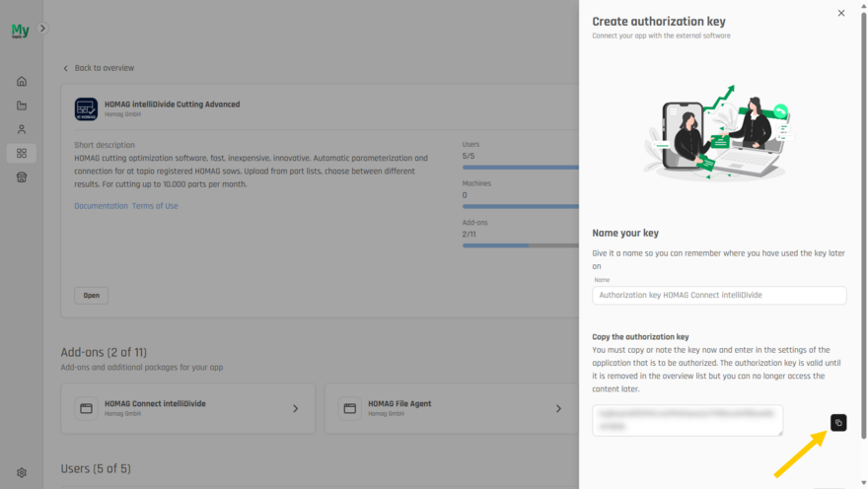Click the people-and-laptop illustration in side panel
This screenshot has height=489, width=868.
tap(718, 133)
